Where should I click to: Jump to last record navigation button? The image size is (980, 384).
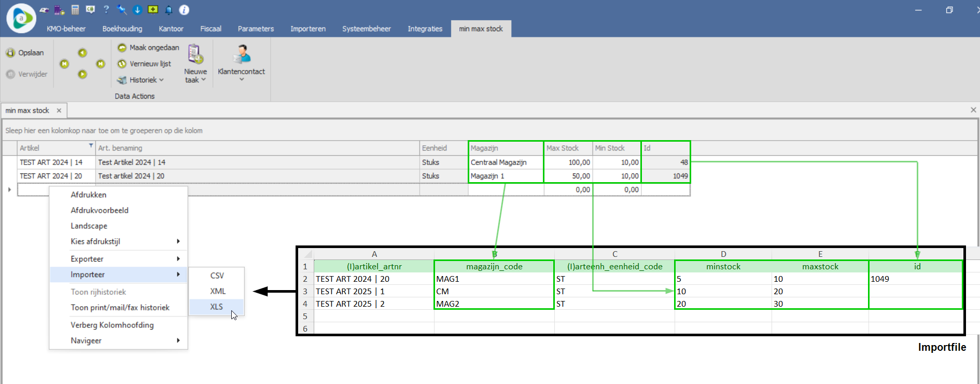[x=101, y=64]
